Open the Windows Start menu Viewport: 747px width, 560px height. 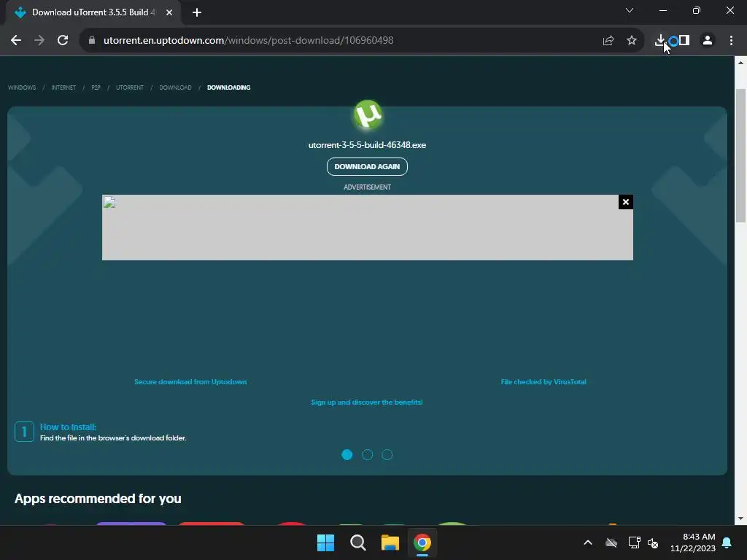326,542
